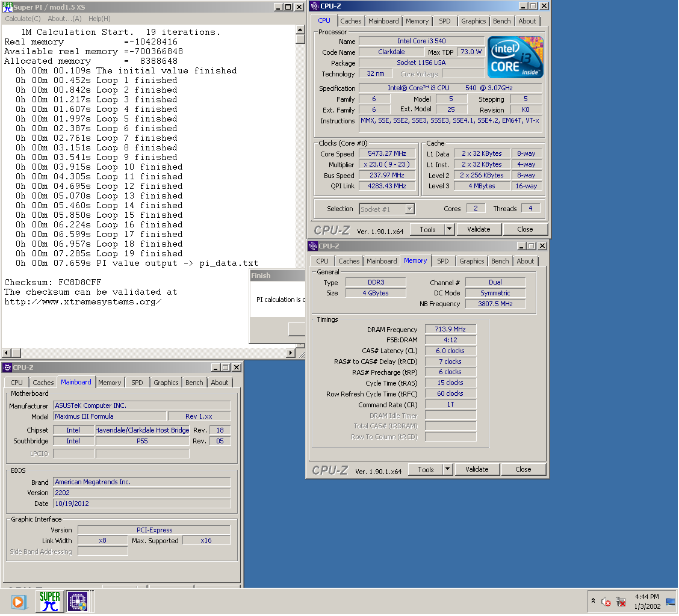Viewport: 679px width, 616px height.
Task: Expand Tools dropdown arrow in CPU window
Action: coord(450,229)
